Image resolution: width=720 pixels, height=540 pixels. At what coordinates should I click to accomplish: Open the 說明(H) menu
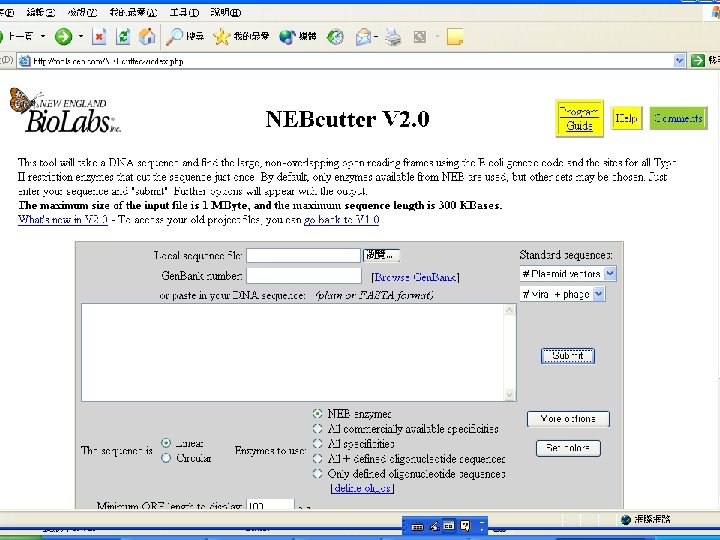pos(225,12)
